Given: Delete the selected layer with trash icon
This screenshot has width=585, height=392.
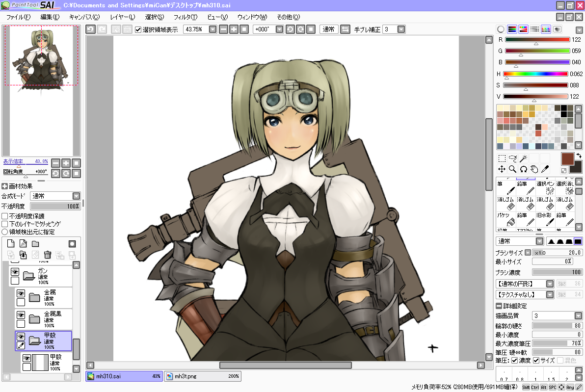Looking at the screenshot, I should 48,255.
